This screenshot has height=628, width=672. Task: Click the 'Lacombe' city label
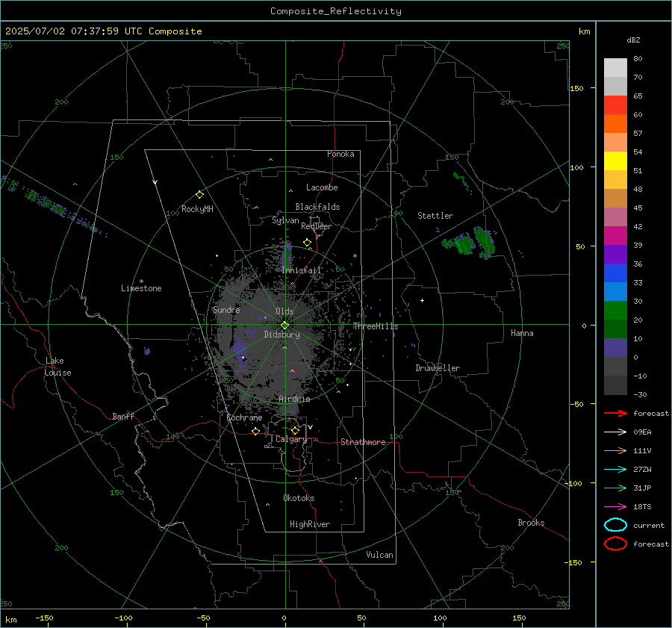tap(322, 187)
